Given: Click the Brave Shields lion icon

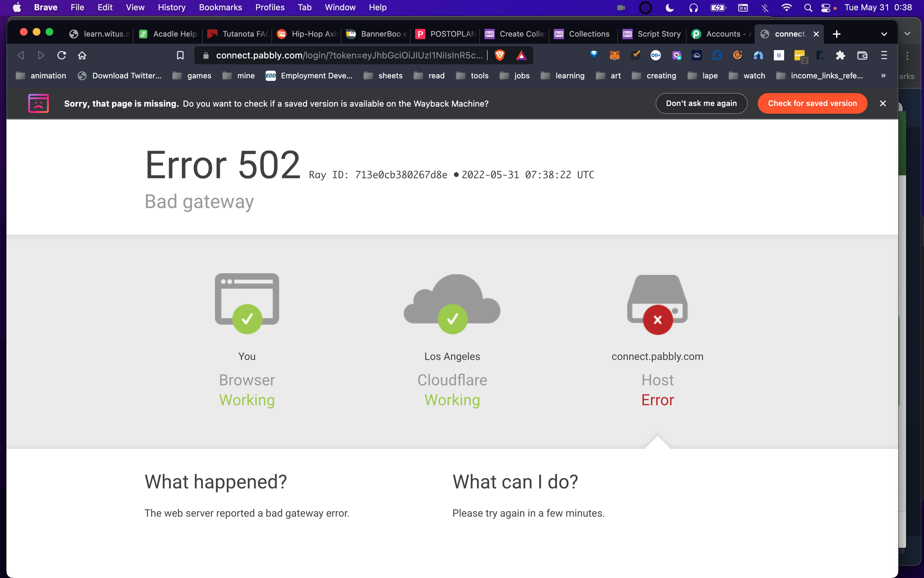Looking at the screenshot, I should 500,56.
